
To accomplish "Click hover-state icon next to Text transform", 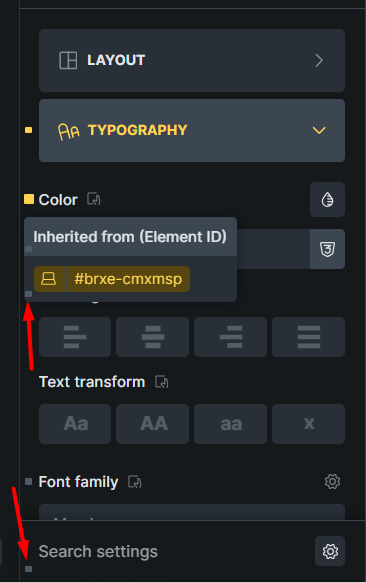I will pos(162,382).
